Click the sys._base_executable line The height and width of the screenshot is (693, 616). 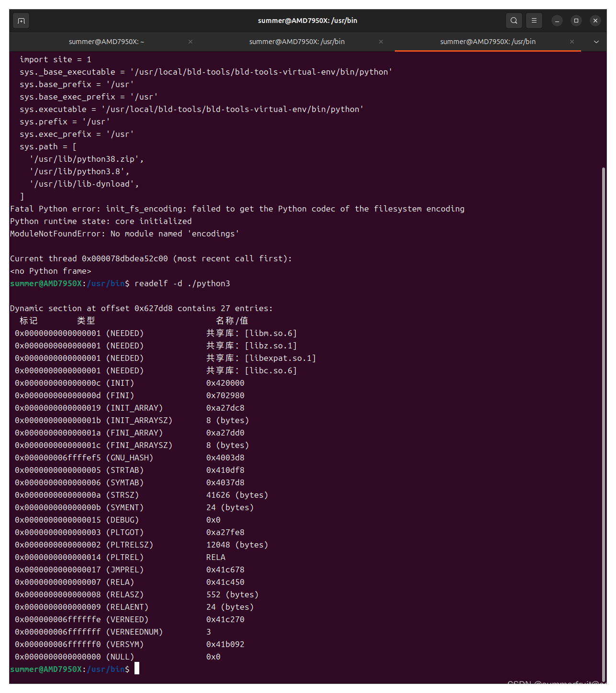pyautogui.click(x=206, y=72)
